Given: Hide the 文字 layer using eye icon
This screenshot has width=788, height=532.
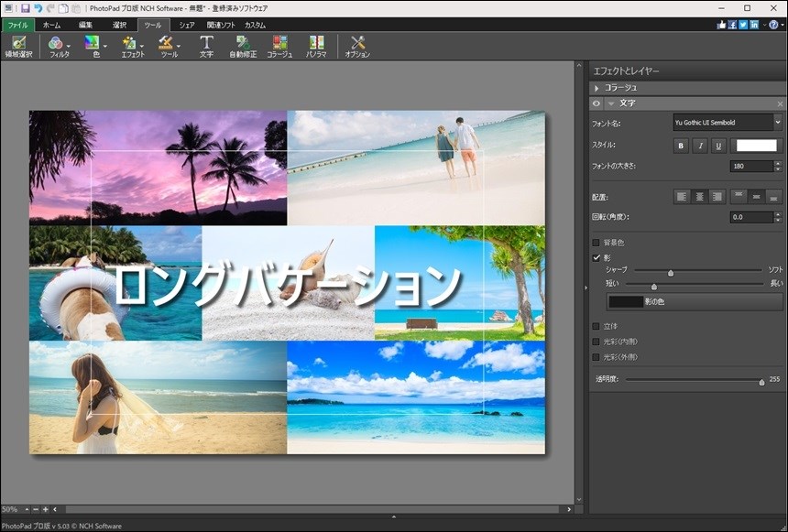Looking at the screenshot, I should [596, 103].
